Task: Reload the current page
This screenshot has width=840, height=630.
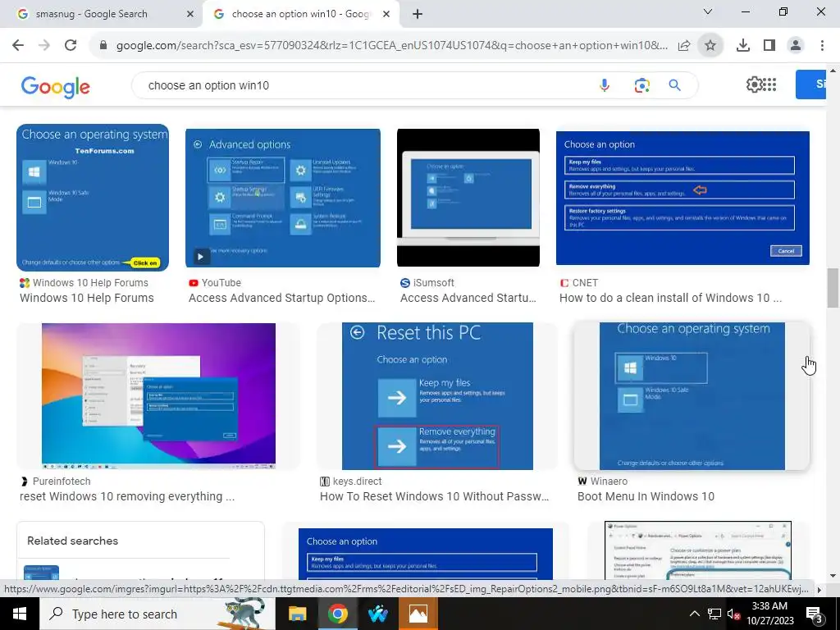Action: point(71,46)
